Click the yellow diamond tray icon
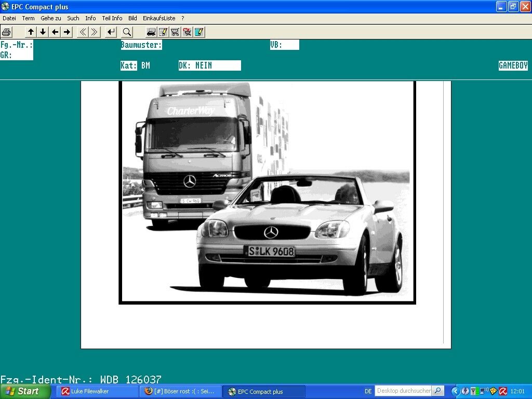Viewport: 532px width, 399px height. 494,391
